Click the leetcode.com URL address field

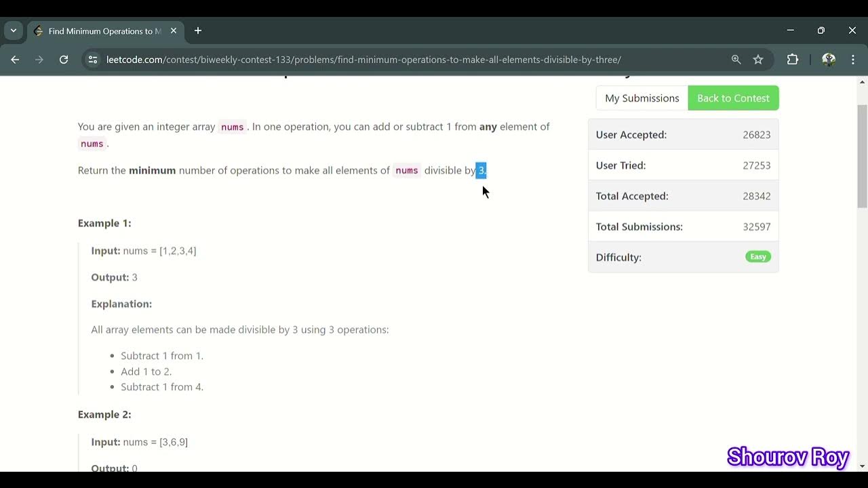(363, 60)
